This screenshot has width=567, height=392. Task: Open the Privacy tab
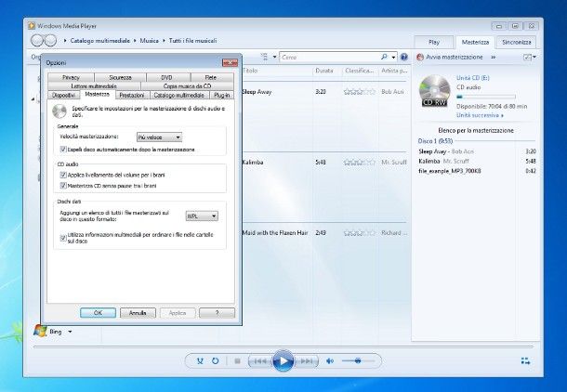click(71, 77)
